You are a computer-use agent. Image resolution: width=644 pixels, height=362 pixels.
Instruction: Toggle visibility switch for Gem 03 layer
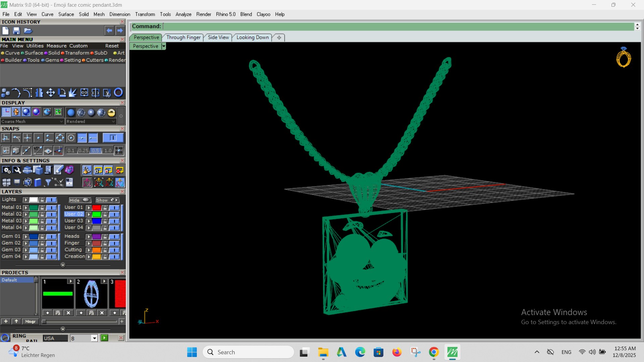click(x=51, y=250)
